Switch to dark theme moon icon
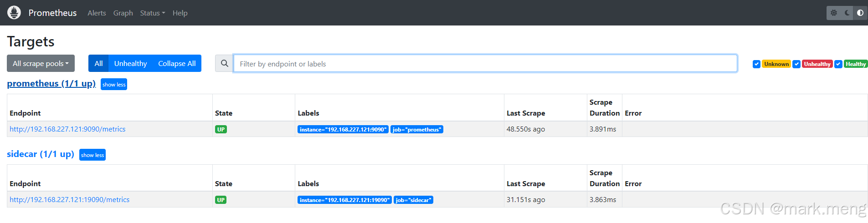The image size is (868, 223). pos(847,13)
